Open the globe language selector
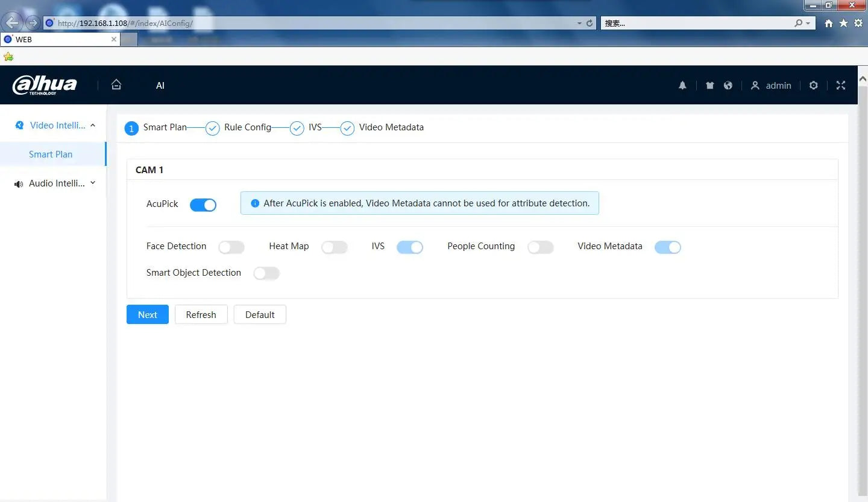This screenshot has width=868, height=502. (x=728, y=86)
